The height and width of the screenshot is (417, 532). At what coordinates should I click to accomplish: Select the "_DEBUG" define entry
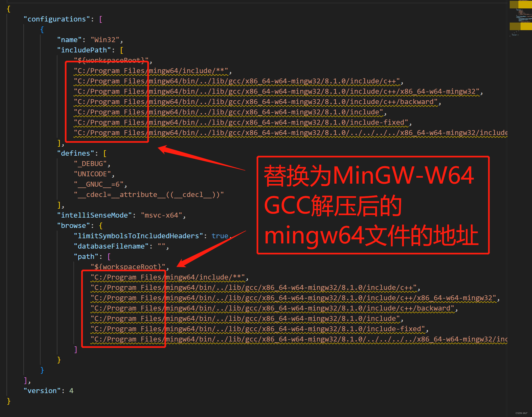[x=91, y=164]
